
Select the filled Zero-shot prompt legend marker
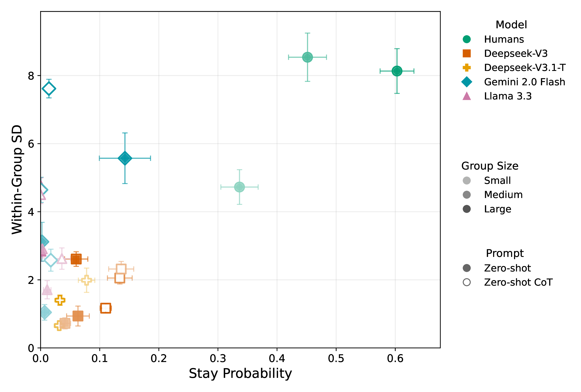(466, 268)
